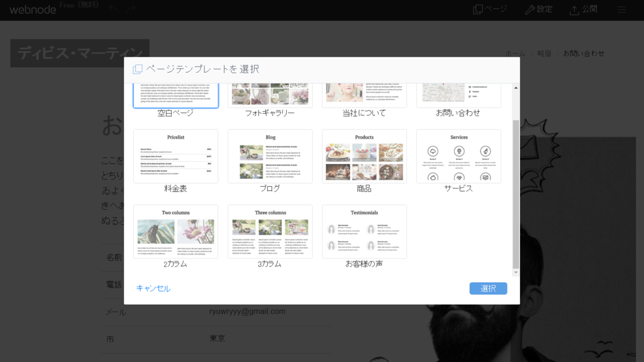Open the ホーム breadcrumb link
644x362 pixels.
(515, 53)
